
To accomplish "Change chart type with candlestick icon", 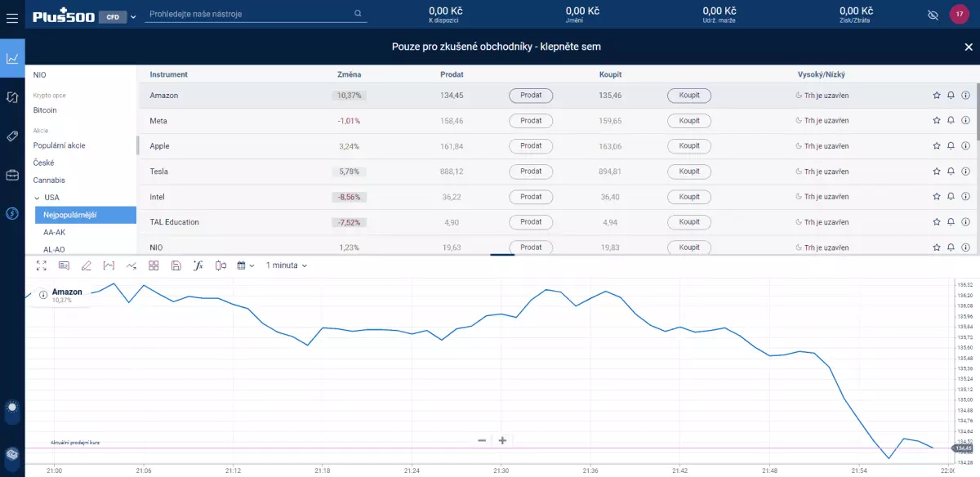I will click(220, 265).
